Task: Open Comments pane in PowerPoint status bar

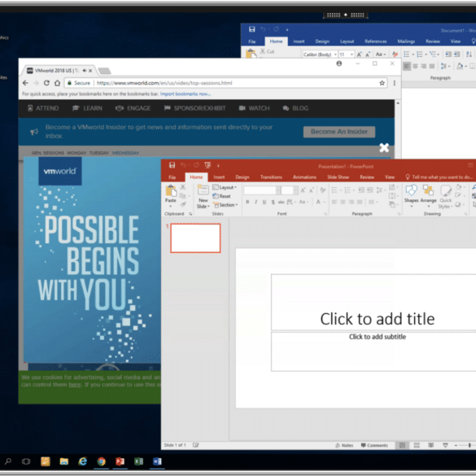Action: (374, 445)
